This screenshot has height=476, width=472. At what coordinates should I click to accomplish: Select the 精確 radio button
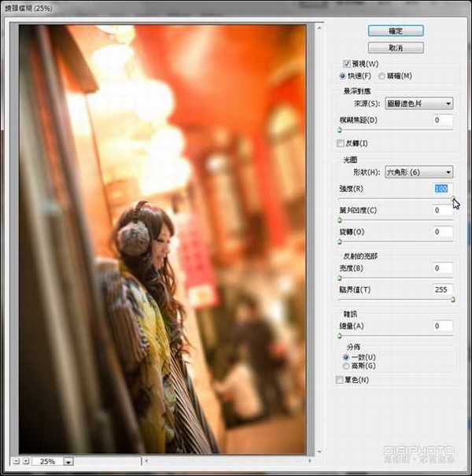coord(382,76)
